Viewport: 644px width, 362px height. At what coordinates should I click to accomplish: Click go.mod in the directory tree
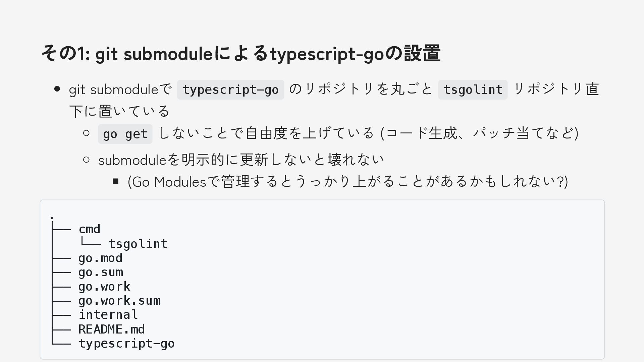click(100, 258)
